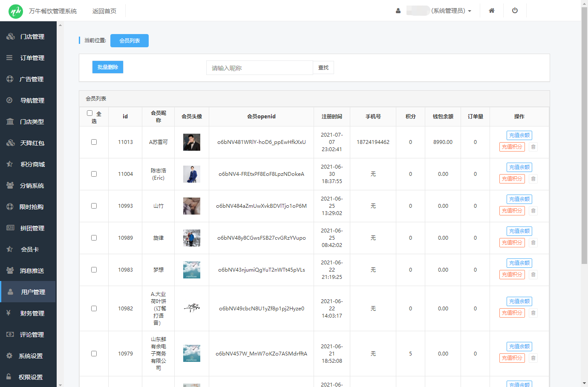Click the avatar thumbnail of 陈志浩

tap(192, 174)
